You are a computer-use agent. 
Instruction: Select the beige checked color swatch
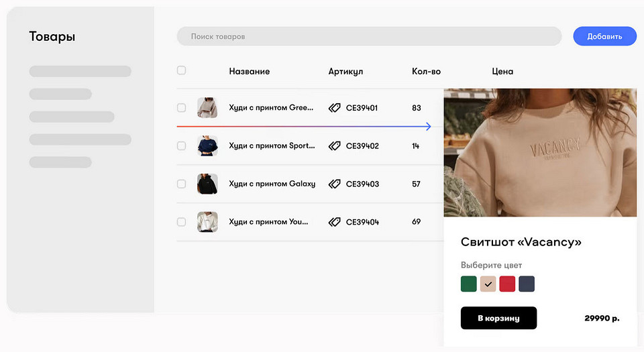coord(488,284)
